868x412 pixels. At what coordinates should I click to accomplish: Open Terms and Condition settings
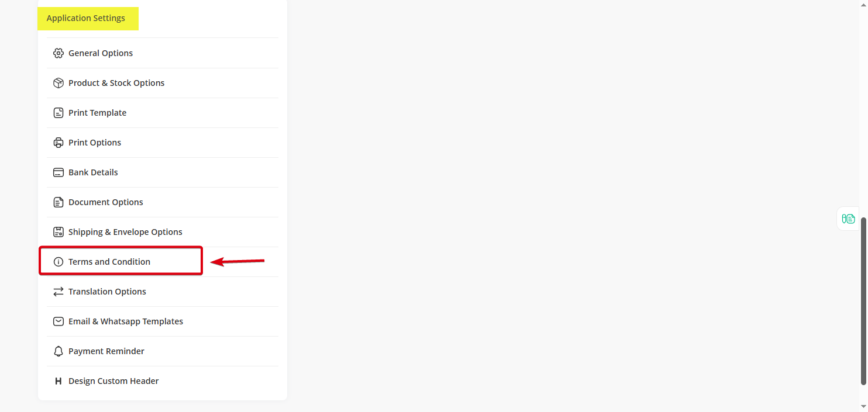pyautogui.click(x=162, y=262)
